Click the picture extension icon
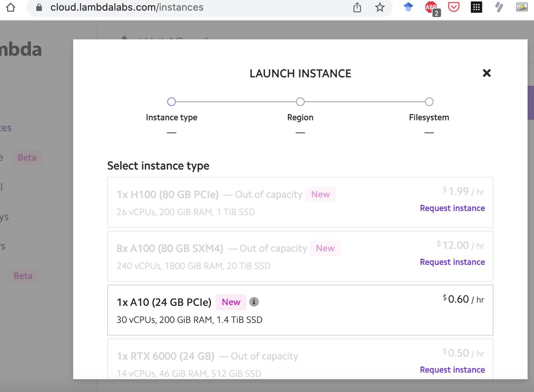 click(x=522, y=7)
